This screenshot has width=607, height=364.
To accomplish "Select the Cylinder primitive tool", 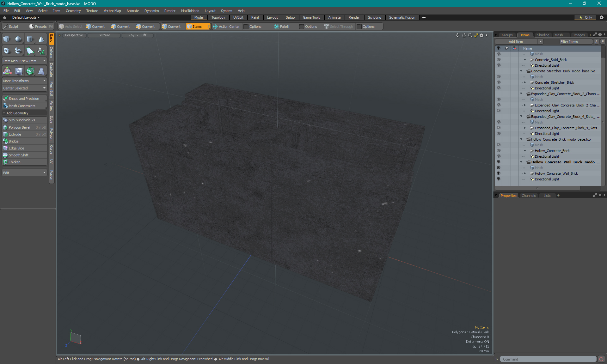I will (30, 39).
